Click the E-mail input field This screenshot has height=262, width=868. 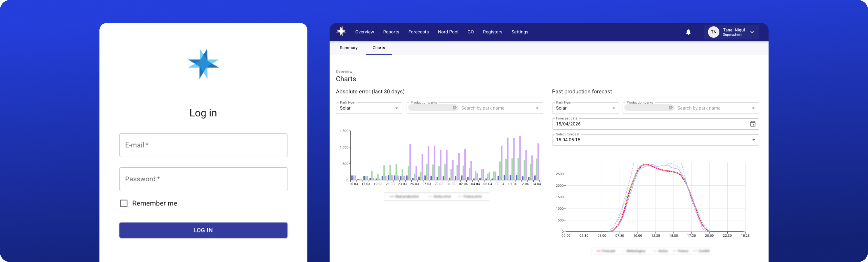pos(203,145)
